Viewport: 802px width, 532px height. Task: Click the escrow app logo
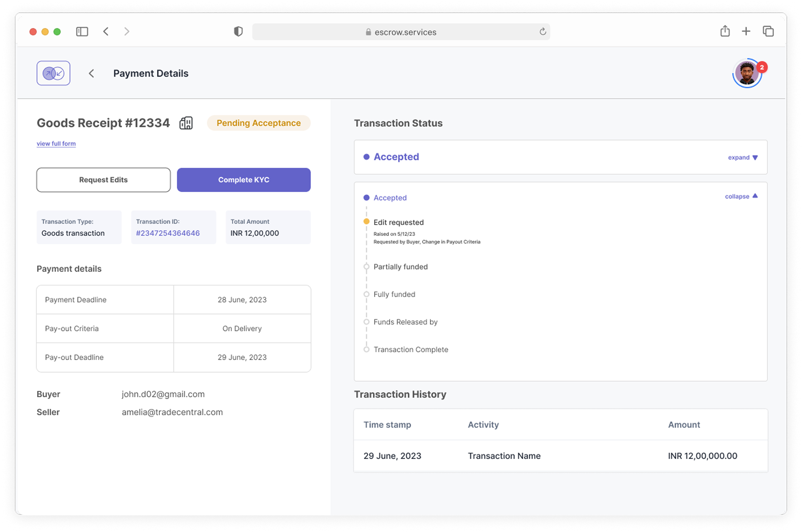pos(53,73)
